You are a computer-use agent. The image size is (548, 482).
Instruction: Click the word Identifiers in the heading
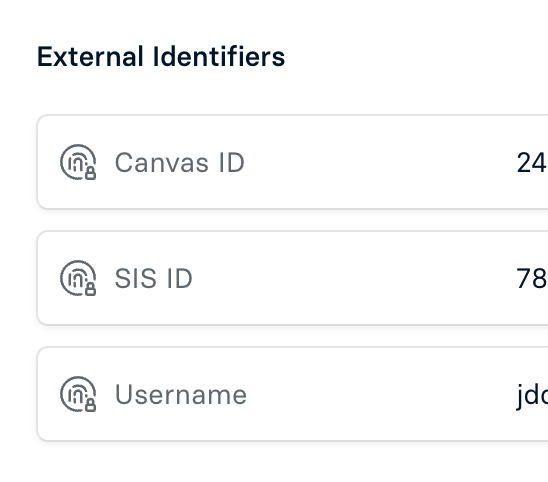[219, 56]
